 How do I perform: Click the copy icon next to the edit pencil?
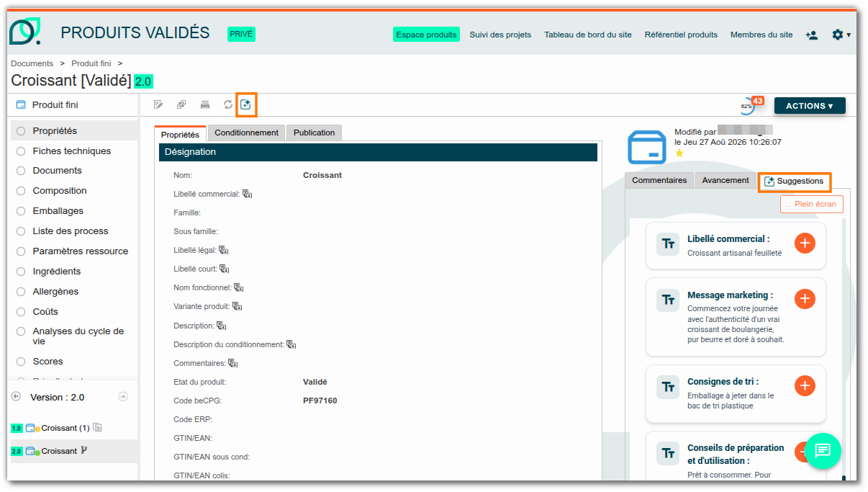(x=181, y=105)
